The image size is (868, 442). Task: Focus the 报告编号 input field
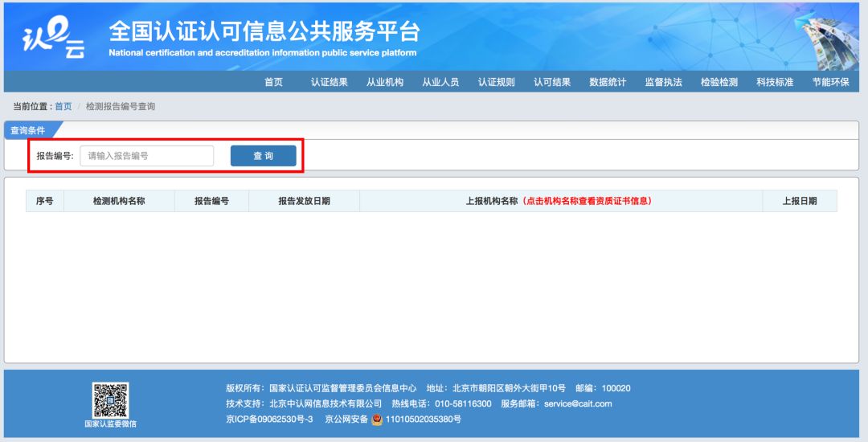pos(146,156)
